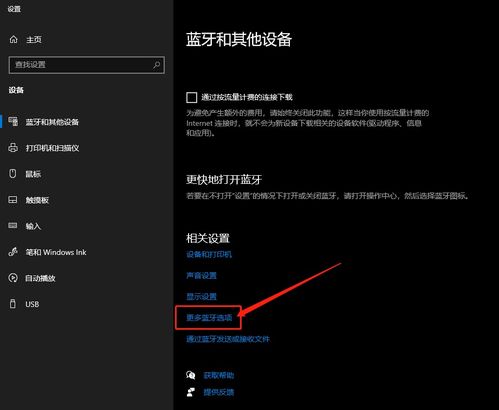Click the 获取帮助 chat icon

pyautogui.click(x=191, y=375)
